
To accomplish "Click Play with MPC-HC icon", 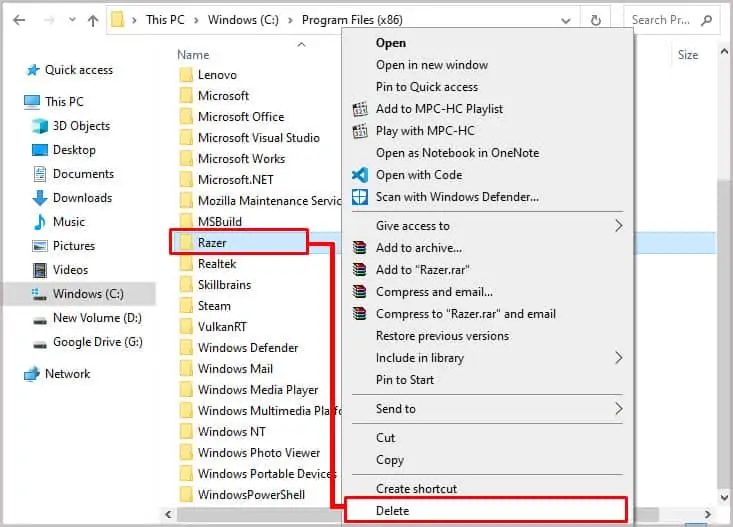I will point(359,131).
